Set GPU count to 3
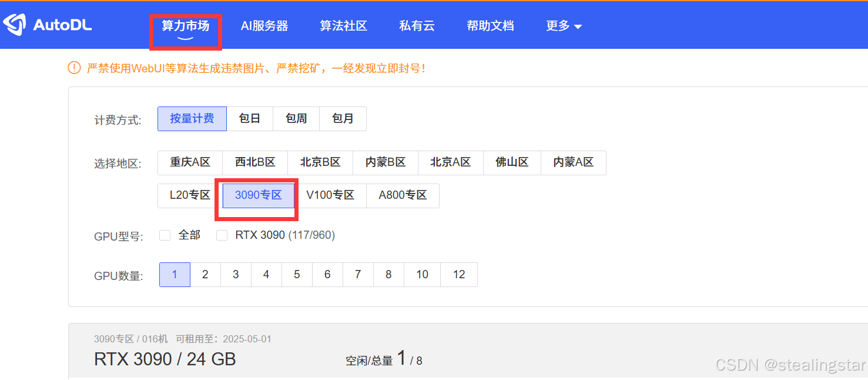Image resolution: width=868 pixels, height=380 pixels. tap(236, 275)
